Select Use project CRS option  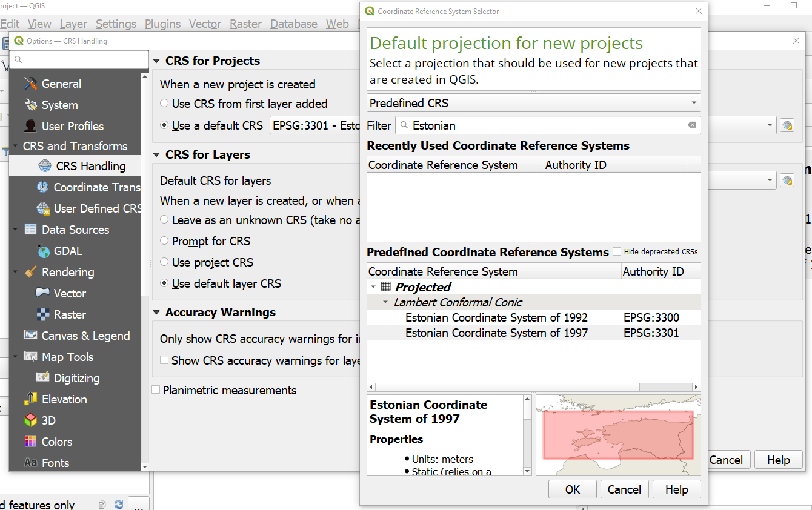[164, 262]
